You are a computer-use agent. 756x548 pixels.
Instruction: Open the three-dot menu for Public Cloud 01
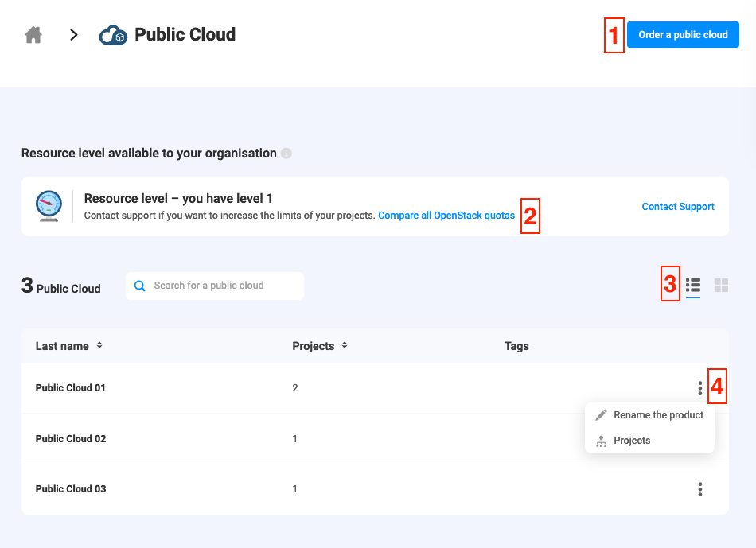click(x=699, y=388)
